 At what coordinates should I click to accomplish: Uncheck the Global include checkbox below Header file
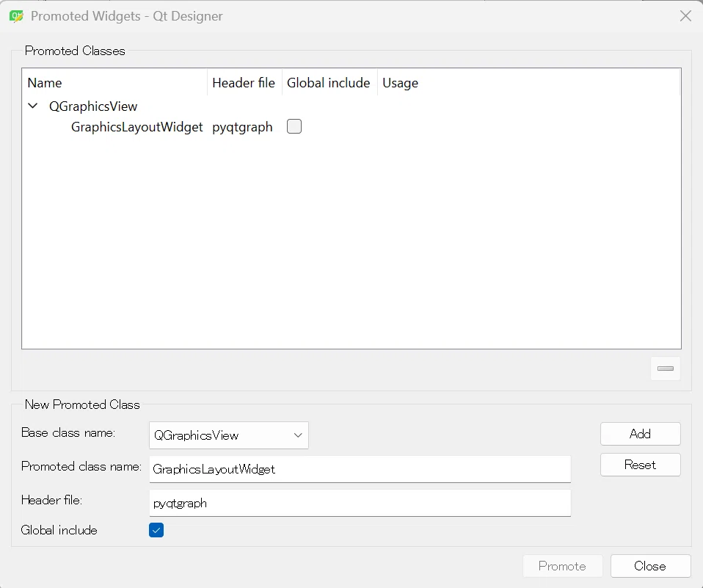[x=156, y=530]
